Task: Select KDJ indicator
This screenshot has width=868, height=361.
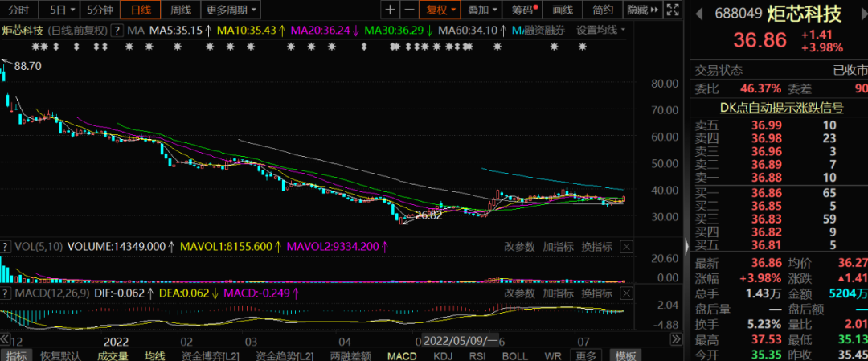Action: (x=443, y=355)
